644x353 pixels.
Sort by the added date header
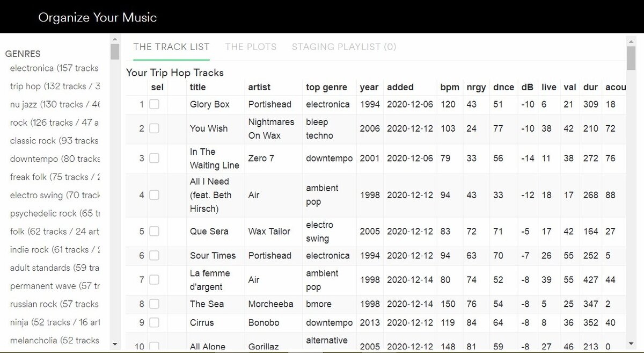[x=400, y=87]
